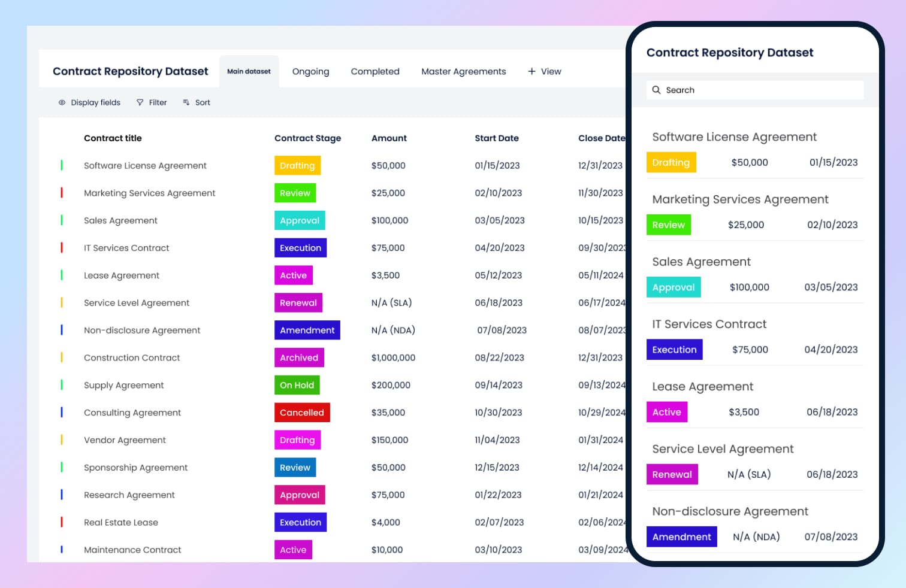Click the Contract Stage column header
This screenshot has height=588, width=906.
(307, 138)
